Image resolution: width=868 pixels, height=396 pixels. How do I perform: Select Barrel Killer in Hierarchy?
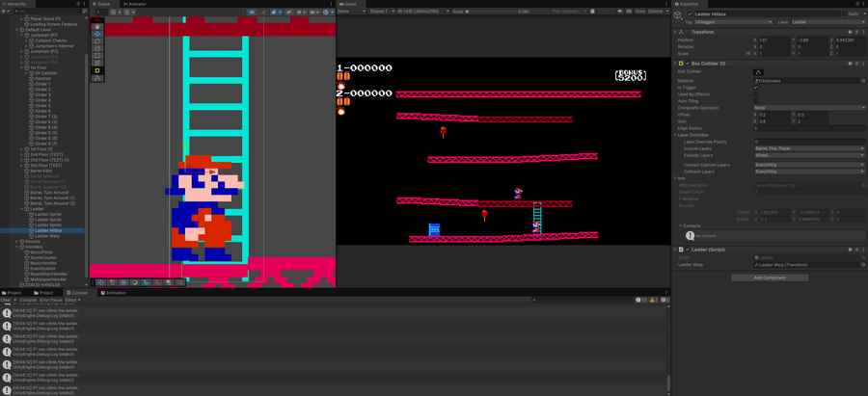41,171
